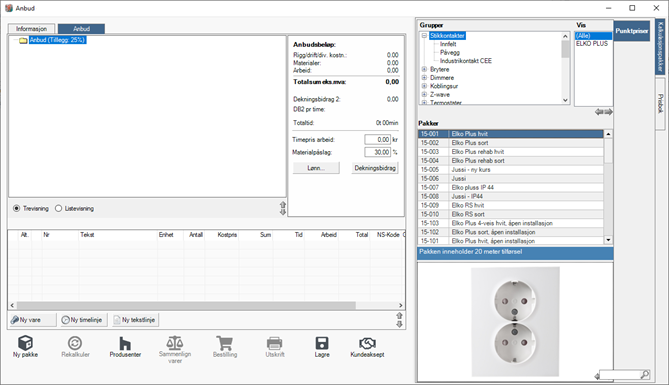Switch to the Informasjon tab

pyautogui.click(x=32, y=29)
